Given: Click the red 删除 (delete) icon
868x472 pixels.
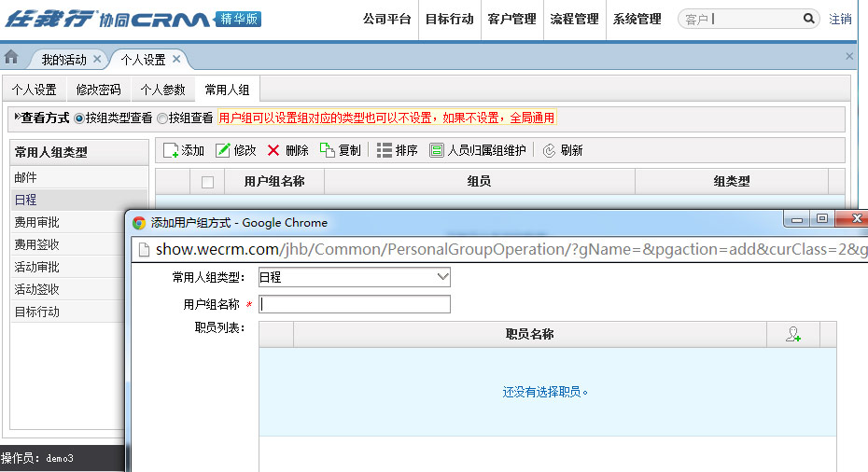Looking at the screenshot, I should (x=273, y=151).
